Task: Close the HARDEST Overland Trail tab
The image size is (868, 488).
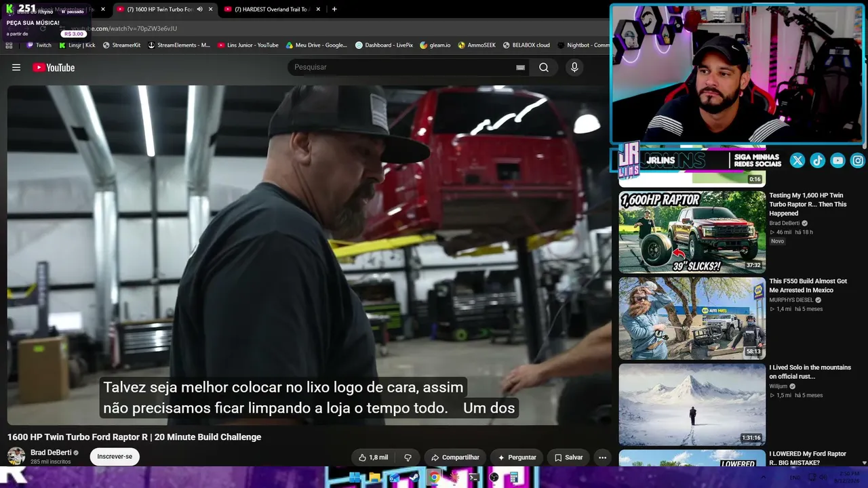Action: tap(318, 9)
